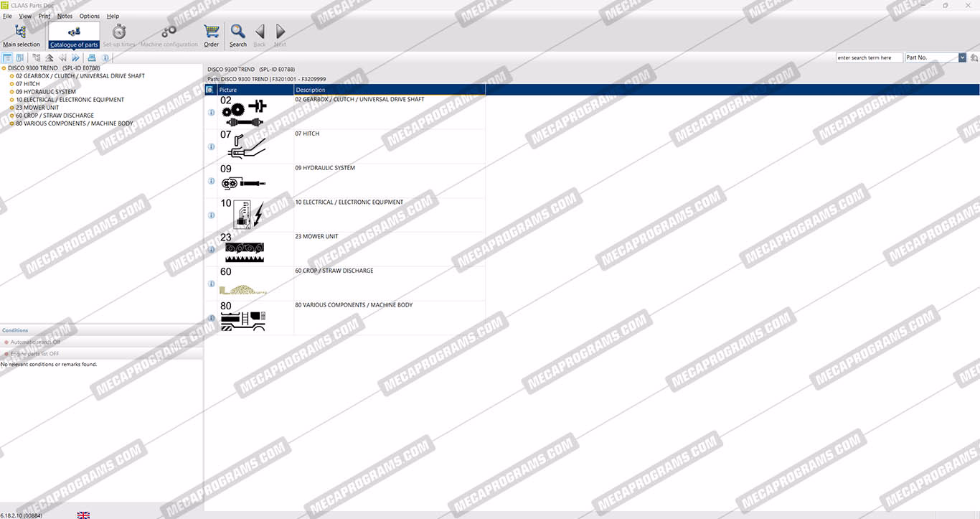
Task: Toggle the tree panel view icon
Action: 8,57
